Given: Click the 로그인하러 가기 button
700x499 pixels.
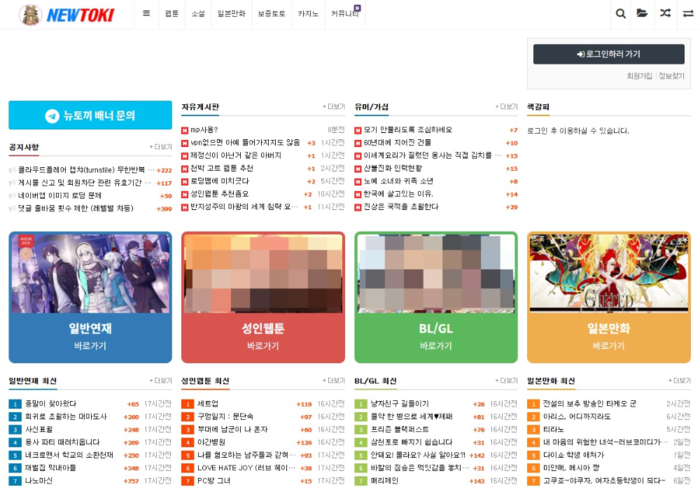Looking at the screenshot, I should (608, 54).
